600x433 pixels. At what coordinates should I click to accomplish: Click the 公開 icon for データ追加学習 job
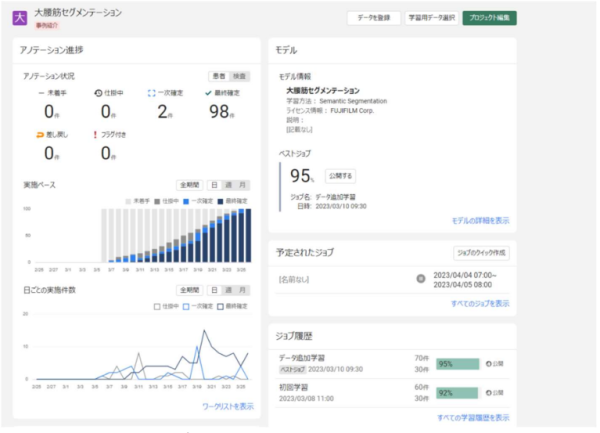pyautogui.click(x=489, y=364)
